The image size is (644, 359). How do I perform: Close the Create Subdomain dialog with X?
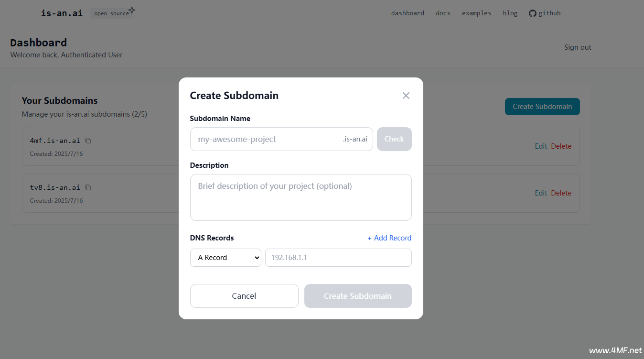coord(406,96)
